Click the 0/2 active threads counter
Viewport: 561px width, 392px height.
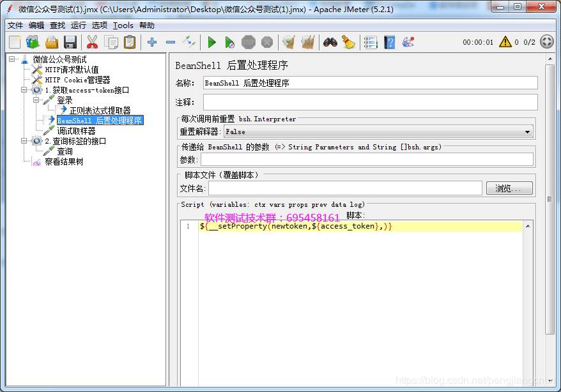[529, 42]
